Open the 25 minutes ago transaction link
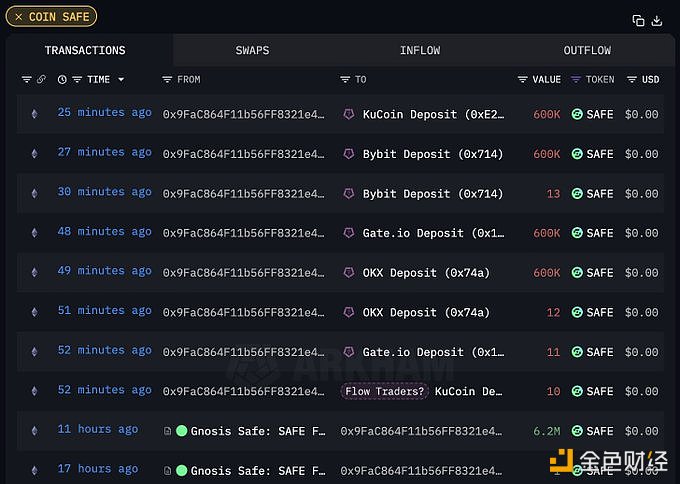This screenshot has height=484, width=680. (x=105, y=113)
